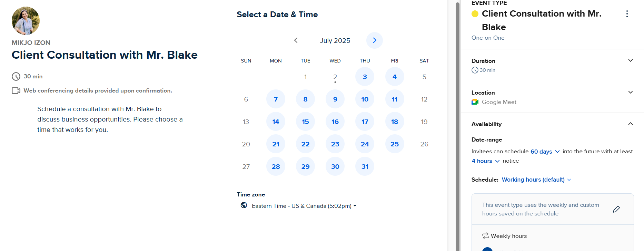Select July 16 on the calendar
The image size is (644, 251).
point(335,122)
